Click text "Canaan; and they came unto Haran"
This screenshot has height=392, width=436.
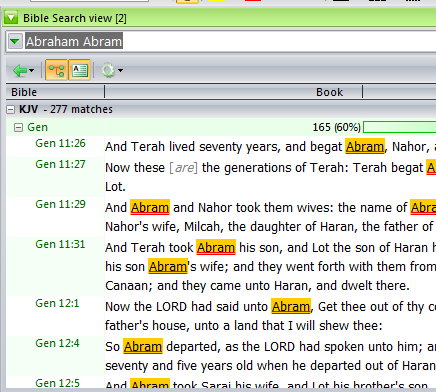pos(209,286)
